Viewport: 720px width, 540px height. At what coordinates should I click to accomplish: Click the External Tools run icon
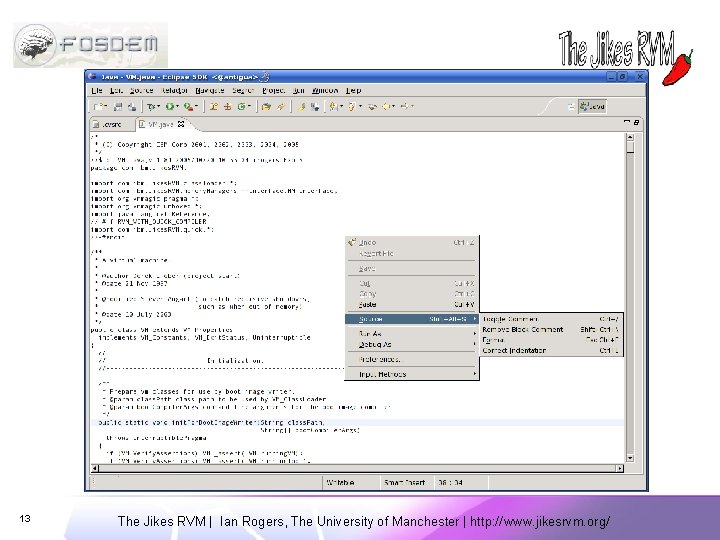[188, 107]
